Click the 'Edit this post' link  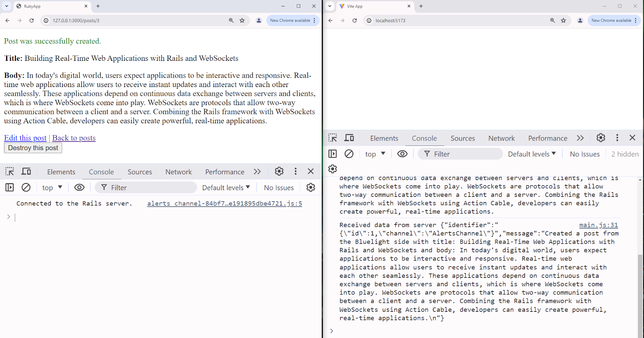click(25, 138)
